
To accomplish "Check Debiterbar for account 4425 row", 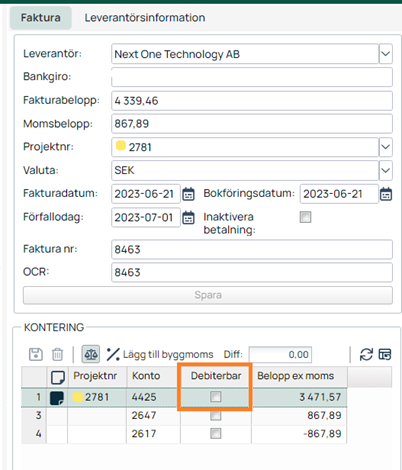I will point(216,397).
